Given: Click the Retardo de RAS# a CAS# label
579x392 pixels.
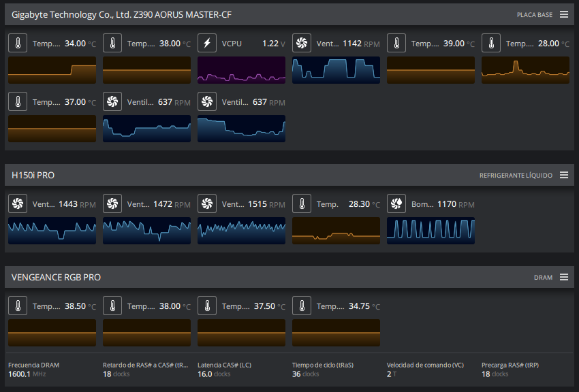Looking at the screenshot, I should [146, 365].
